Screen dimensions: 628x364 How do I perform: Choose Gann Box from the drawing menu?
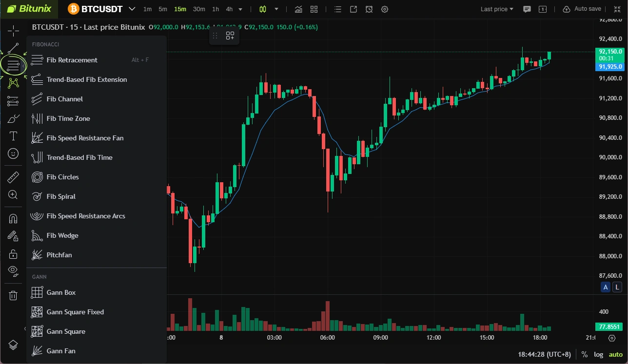tap(61, 292)
